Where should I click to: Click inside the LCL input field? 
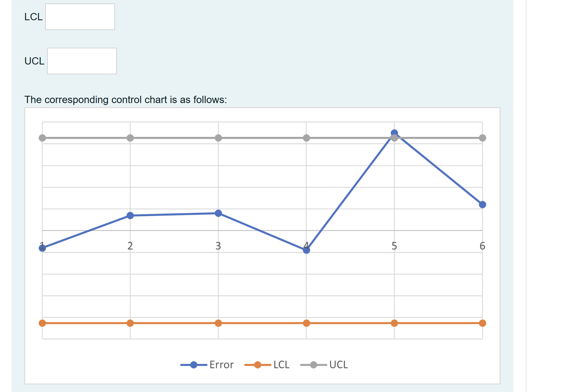click(x=80, y=17)
